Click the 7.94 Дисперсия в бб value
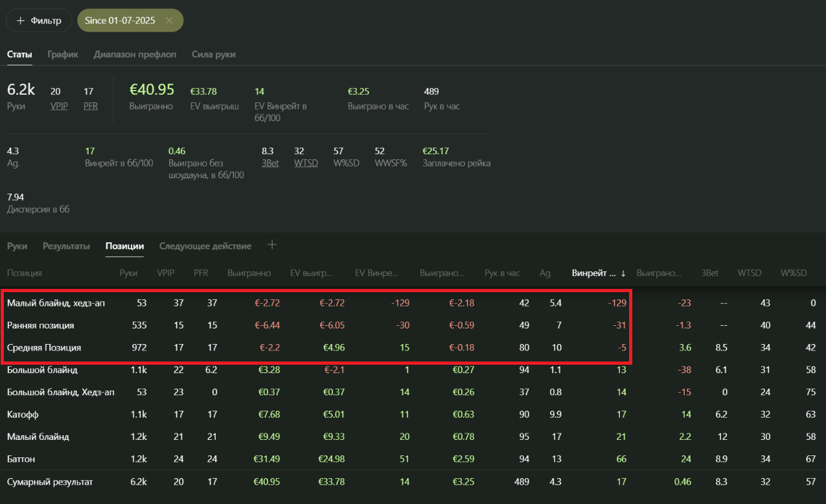The height and width of the screenshot is (504, 826). (x=16, y=197)
